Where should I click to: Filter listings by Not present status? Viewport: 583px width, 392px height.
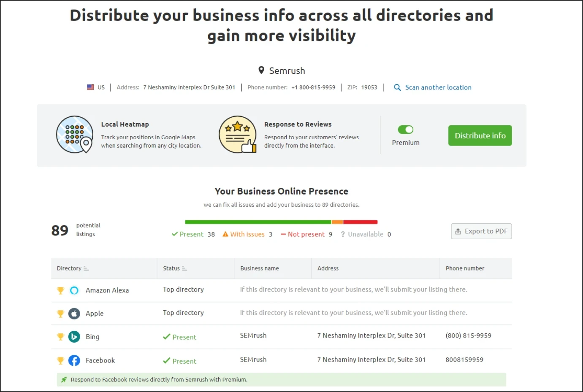(306, 234)
